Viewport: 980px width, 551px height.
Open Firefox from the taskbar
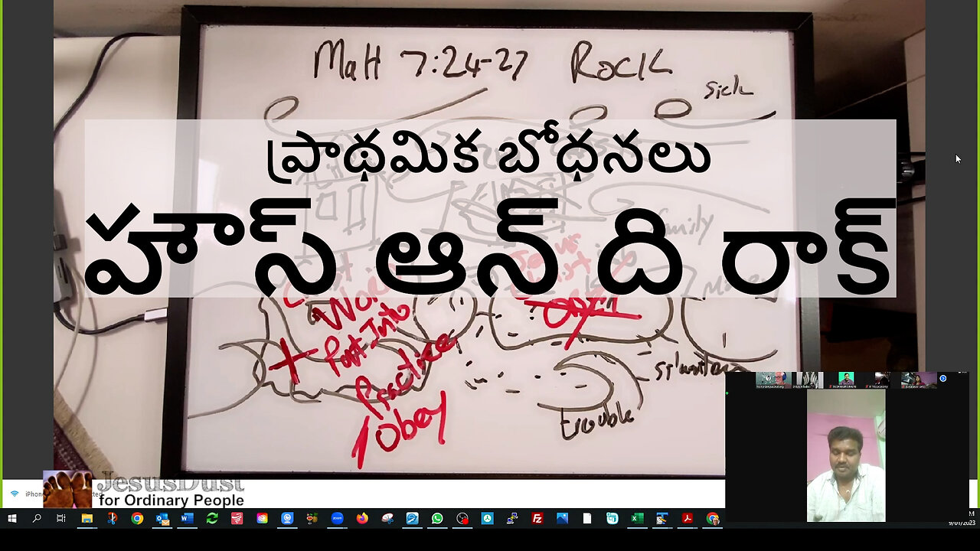tap(362, 518)
